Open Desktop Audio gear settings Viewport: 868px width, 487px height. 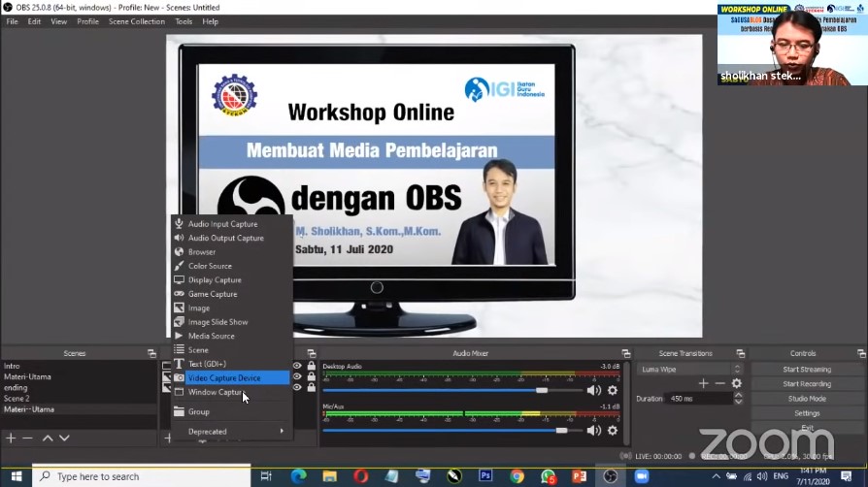[x=613, y=390]
